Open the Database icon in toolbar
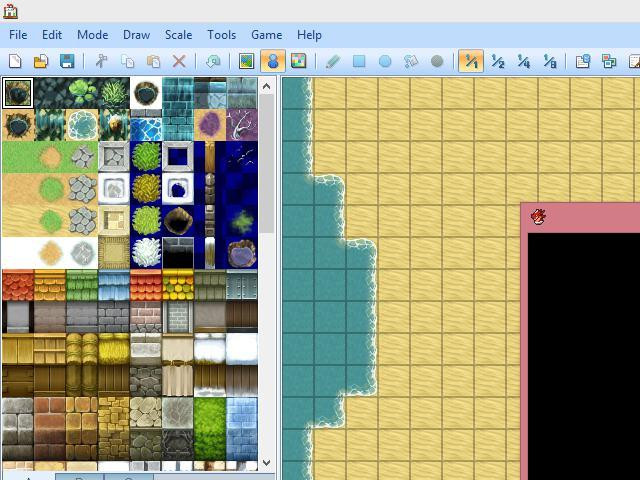 [x=583, y=61]
